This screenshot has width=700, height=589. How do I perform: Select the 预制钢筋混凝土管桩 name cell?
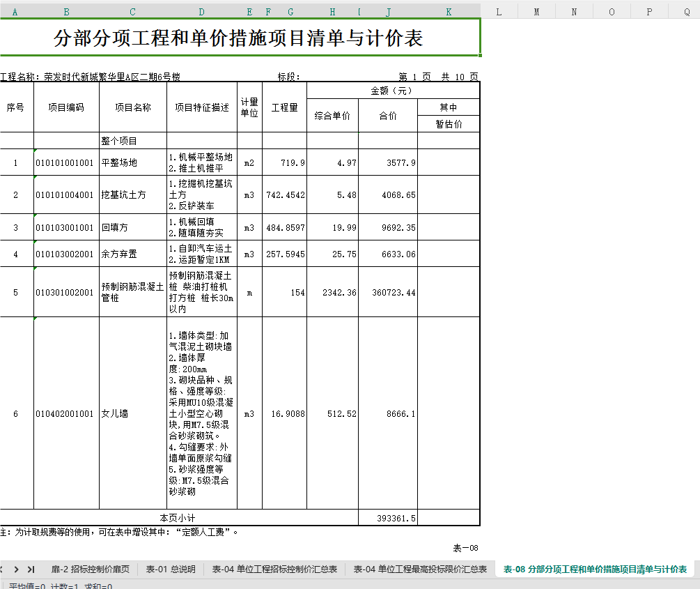tap(133, 292)
